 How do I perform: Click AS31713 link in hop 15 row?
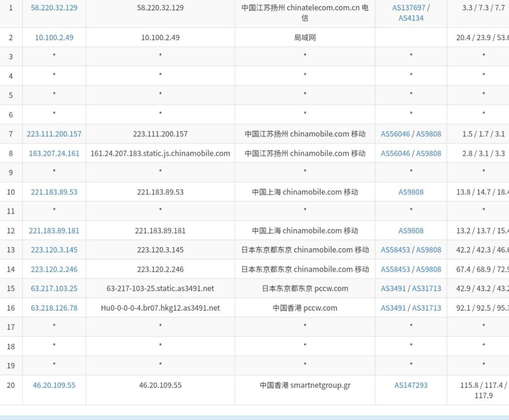pyautogui.click(x=426, y=289)
